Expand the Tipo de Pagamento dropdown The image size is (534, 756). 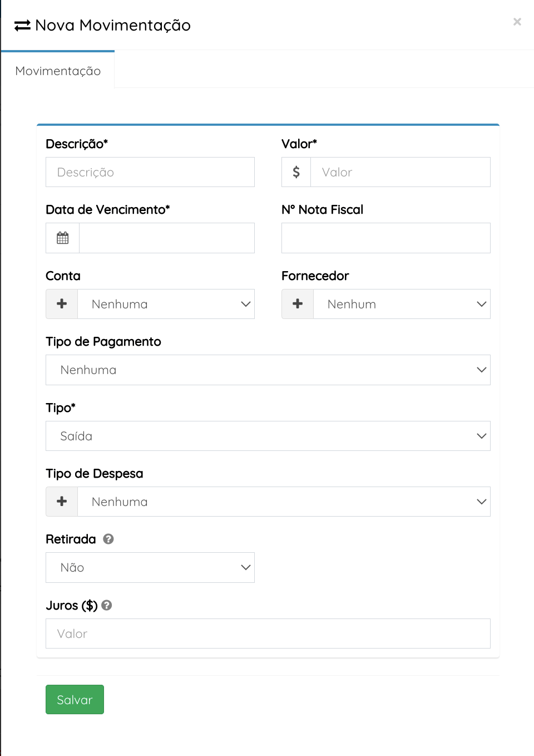point(268,370)
